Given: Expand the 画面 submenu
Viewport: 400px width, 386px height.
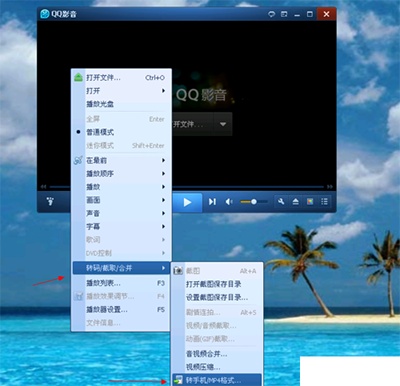Looking at the screenshot, I should pos(121,200).
